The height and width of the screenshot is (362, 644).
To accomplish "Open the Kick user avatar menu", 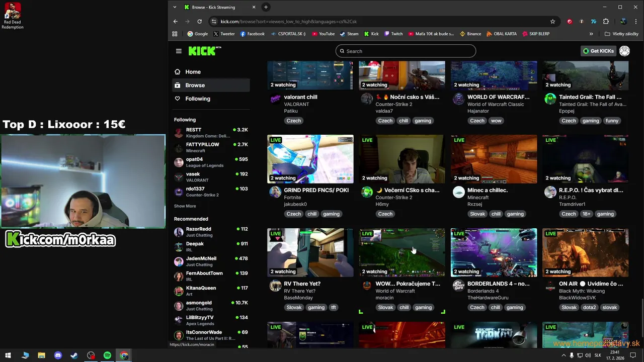I will point(624,51).
